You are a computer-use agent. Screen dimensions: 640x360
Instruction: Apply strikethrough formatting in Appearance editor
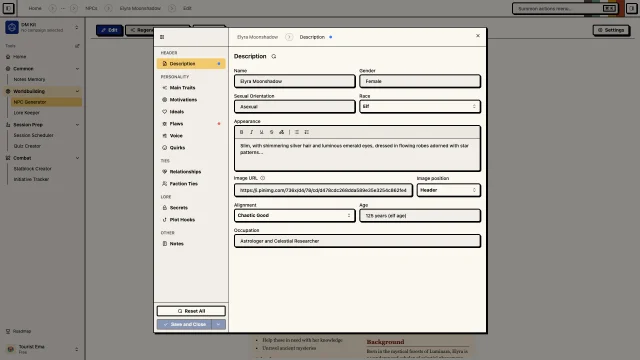271,132
